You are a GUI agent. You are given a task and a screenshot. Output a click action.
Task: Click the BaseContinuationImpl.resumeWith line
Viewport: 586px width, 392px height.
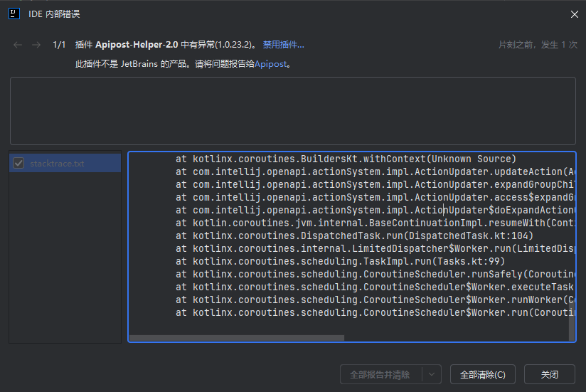tap(375, 223)
